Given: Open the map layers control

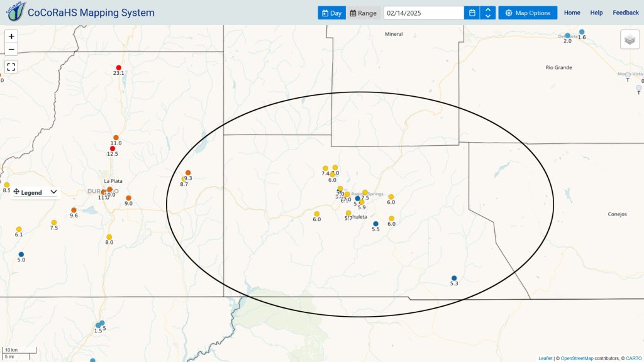Looking at the screenshot, I should (630, 40).
